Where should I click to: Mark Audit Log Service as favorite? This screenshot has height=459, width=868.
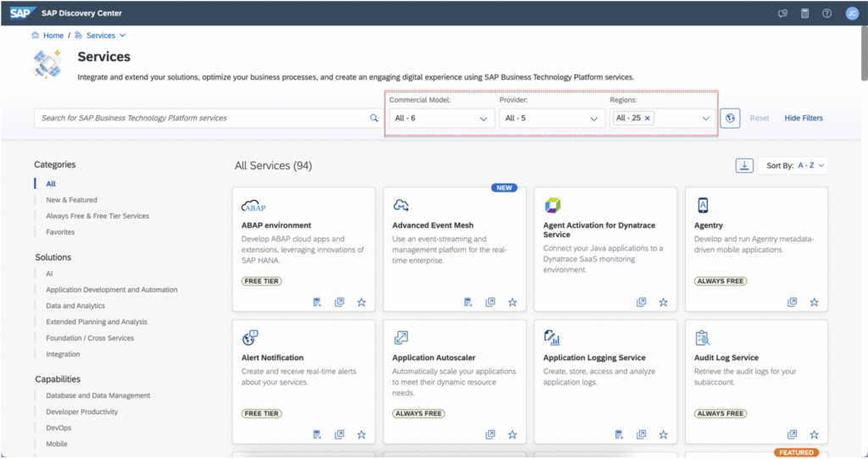(814, 434)
